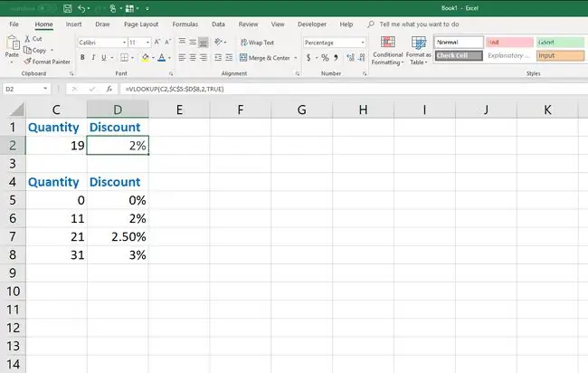This screenshot has height=373, width=588.
Task: Decrease the font size
Action: [x=168, y=42]
